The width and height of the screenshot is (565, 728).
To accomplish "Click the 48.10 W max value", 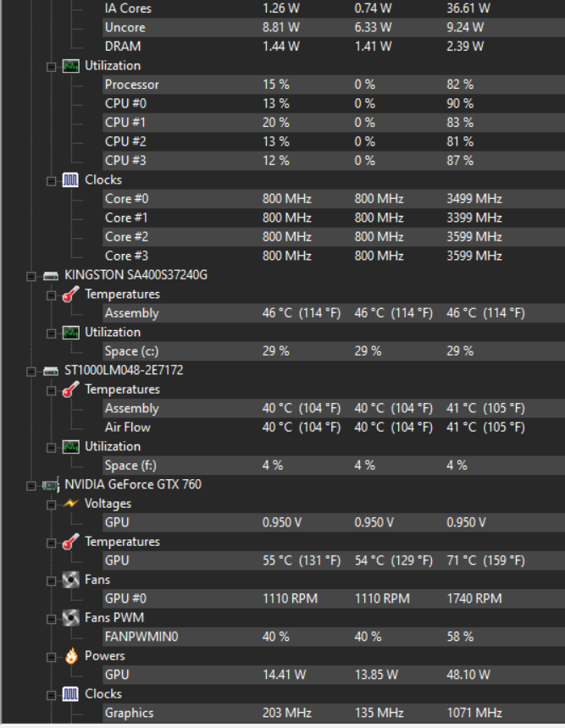I will (468, 675).
